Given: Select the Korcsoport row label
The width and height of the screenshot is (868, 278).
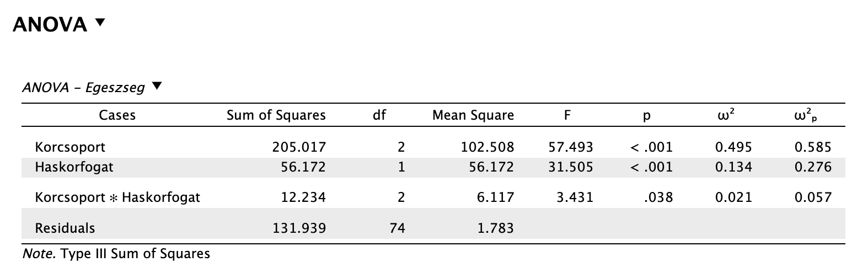Looking at the screenshot, I should pyautogui.click(x=70, y=147).
